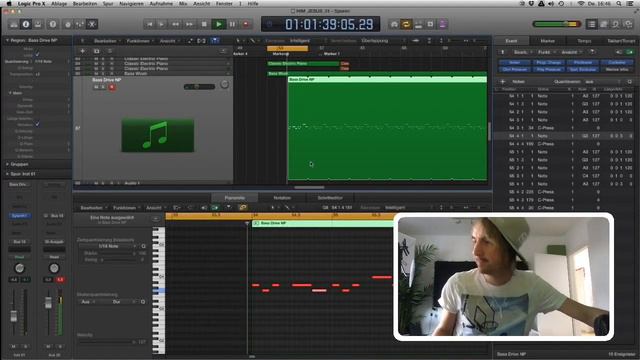This screenshot has height=360, width=640.
Task: Toggle record enable on Bass Drive MP track
Action: coord(111,87)
